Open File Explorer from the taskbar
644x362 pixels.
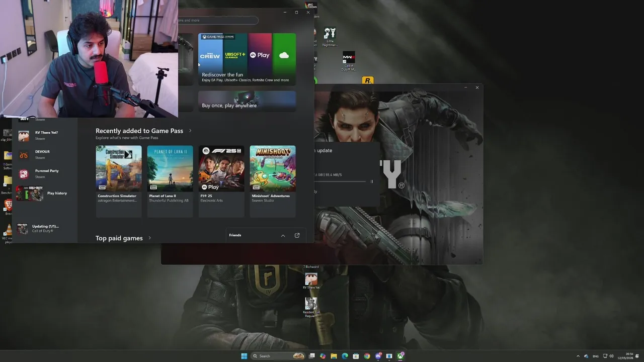334,356
